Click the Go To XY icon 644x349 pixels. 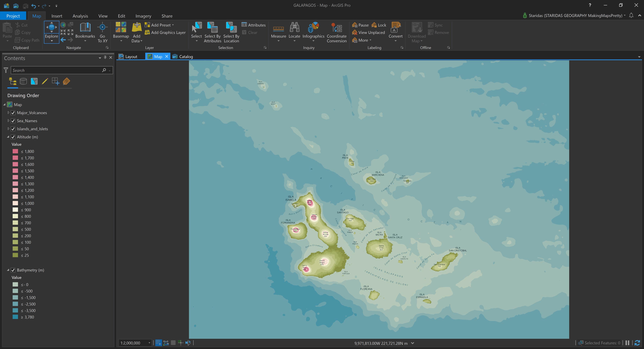pos(102,28)
